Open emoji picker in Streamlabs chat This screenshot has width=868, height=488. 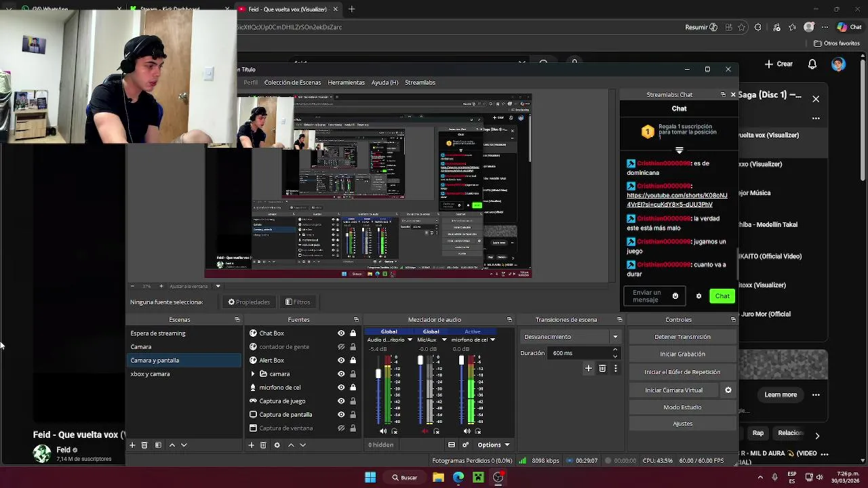pos(675,296)
